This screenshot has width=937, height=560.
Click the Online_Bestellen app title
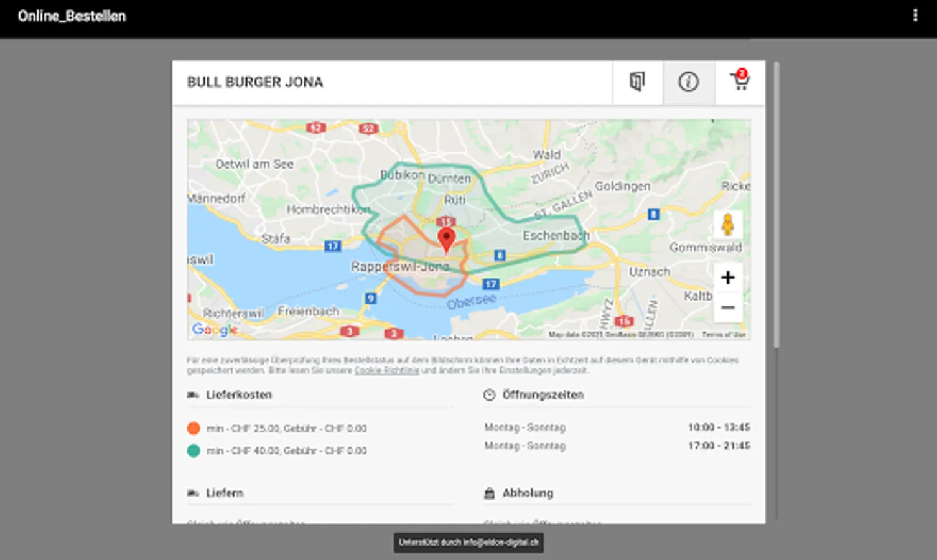pyautogui.click(x=72, y=16)
